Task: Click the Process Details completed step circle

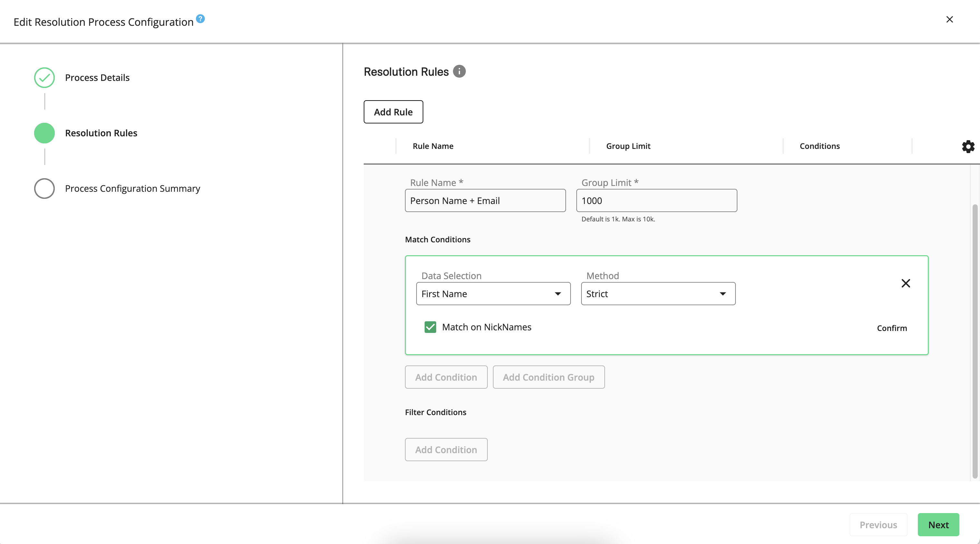Action: coord(44,78)
